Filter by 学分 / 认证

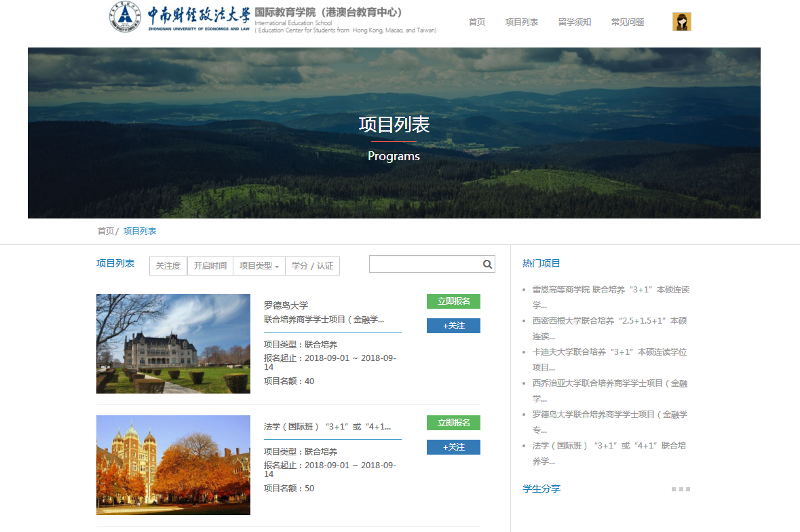[x=312, y=266]
